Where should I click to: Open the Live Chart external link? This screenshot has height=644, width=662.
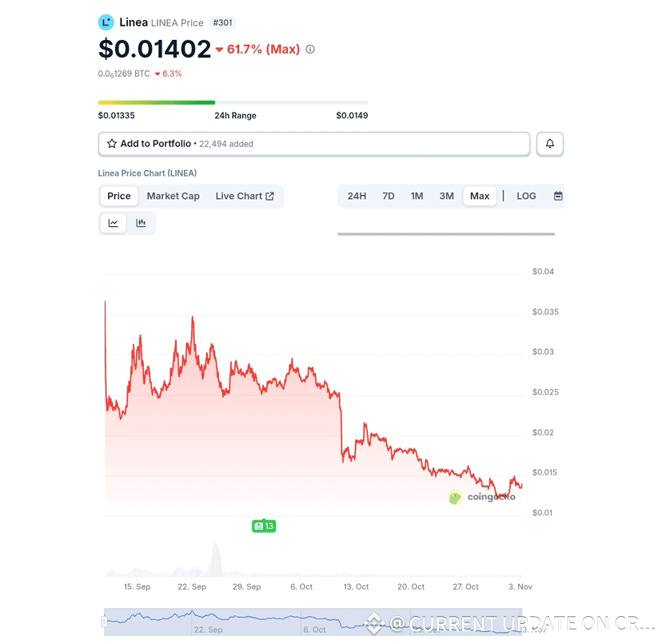pyautogui.click(x=245, y=196)
